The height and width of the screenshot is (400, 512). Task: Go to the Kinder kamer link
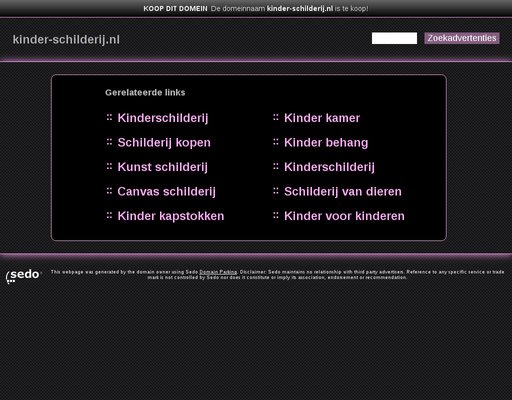[322, 118]
